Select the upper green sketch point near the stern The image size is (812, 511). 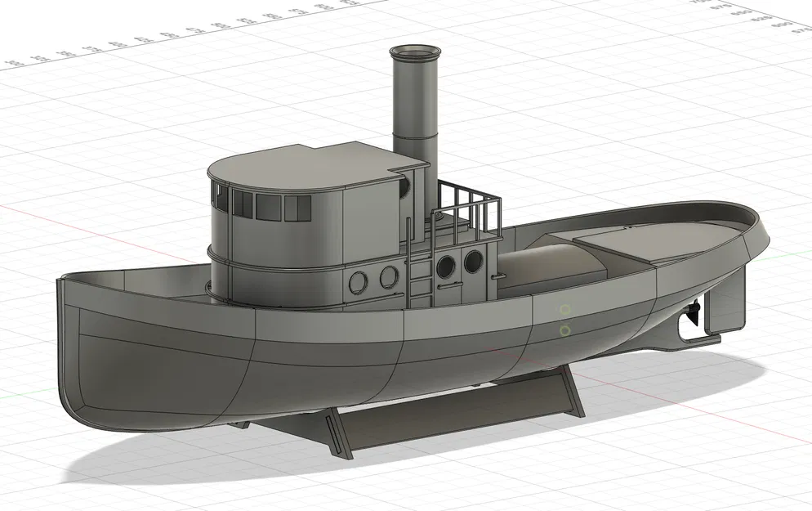click(x=564, y=309)
